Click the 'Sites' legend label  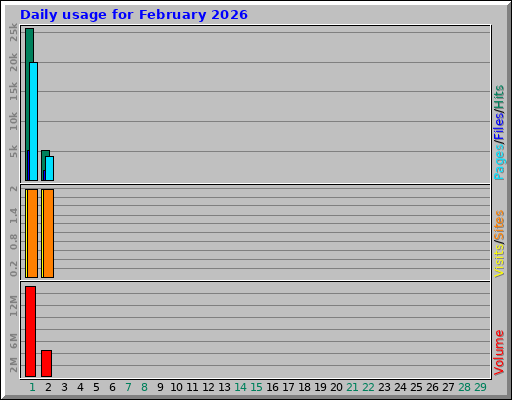[x=499, y=225]
